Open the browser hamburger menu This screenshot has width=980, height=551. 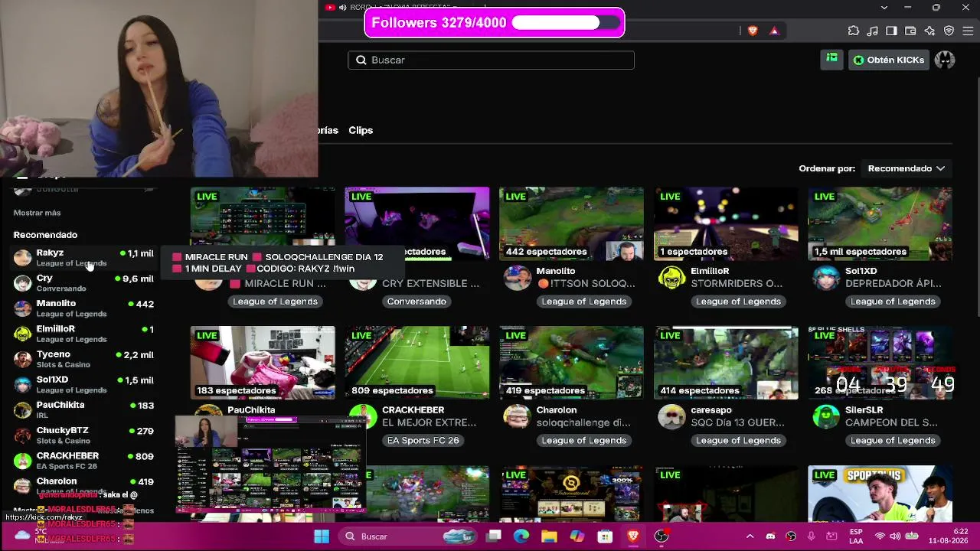(968, 31)
